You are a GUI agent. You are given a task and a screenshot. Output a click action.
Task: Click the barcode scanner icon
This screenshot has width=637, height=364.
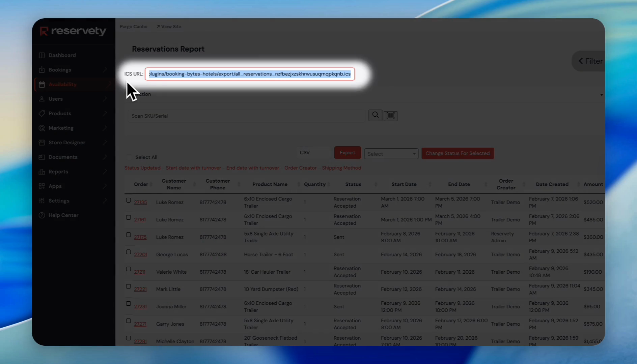coord(390,116)
